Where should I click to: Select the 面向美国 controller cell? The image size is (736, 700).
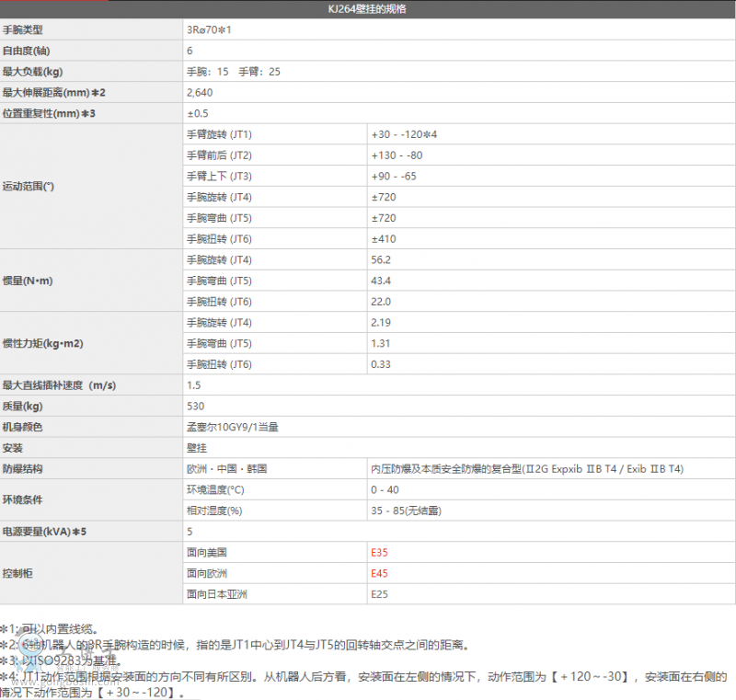[x=206, y=553]
